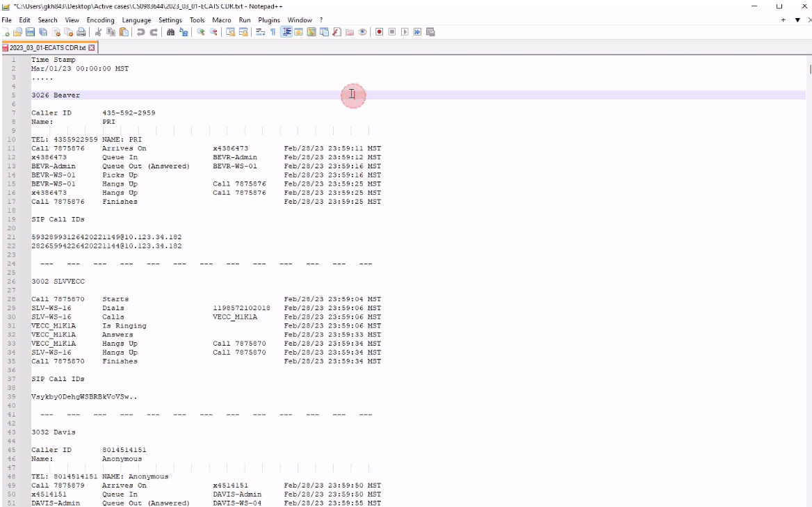This screenshot has width=812, height=507.
Task: Open the down-arrow tab list dropdown
Action: 797,20
